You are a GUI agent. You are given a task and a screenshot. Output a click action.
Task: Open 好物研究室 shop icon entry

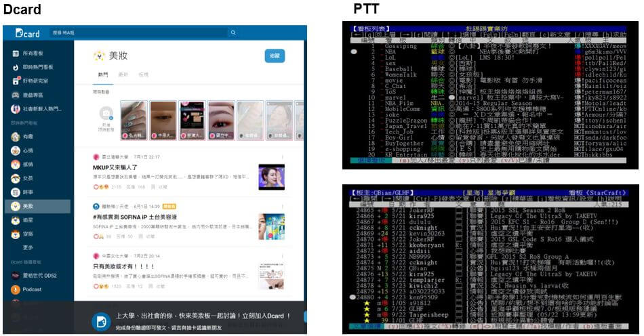[x=30, y=81]
